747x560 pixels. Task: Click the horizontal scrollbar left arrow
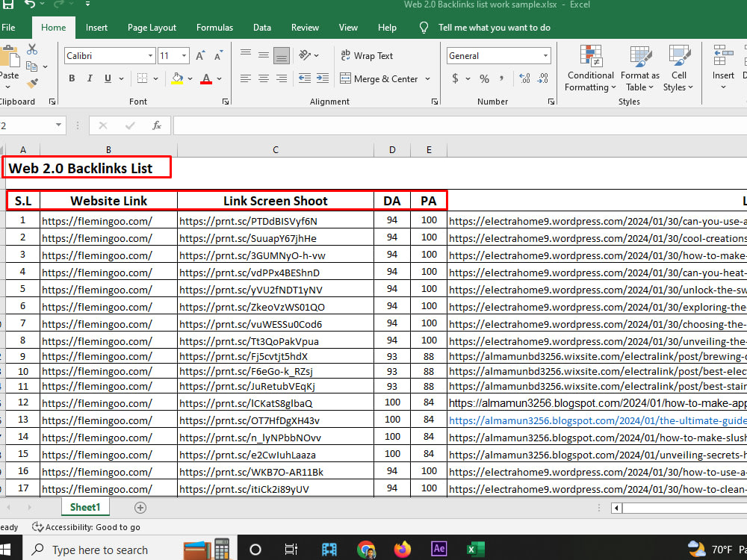coord(616,508)
